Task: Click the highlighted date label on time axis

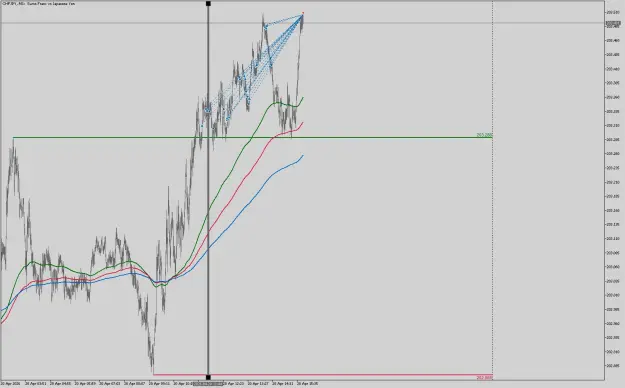Action: (208, 384)
